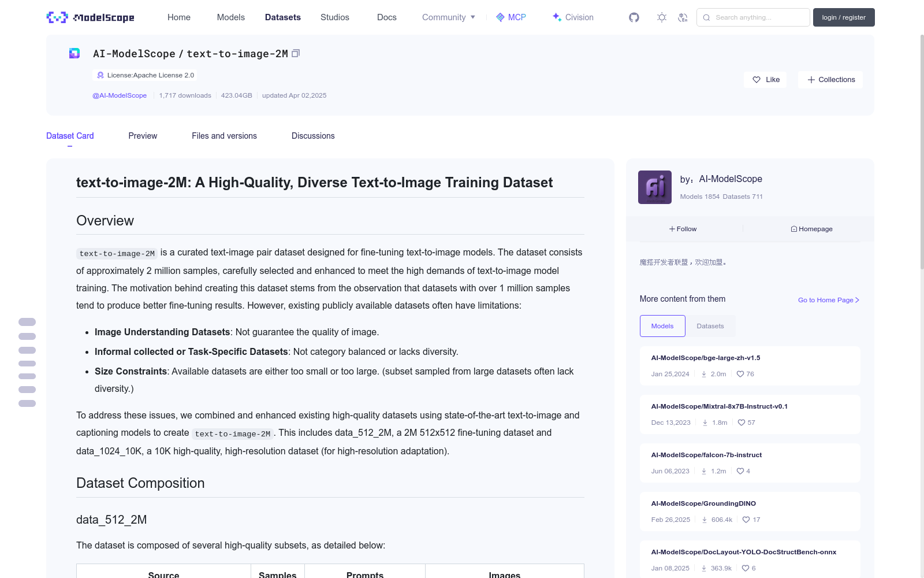Open the Studios nav item
Image resolution: width=924 pixels, height=578 pixels.
coord(335,17)
